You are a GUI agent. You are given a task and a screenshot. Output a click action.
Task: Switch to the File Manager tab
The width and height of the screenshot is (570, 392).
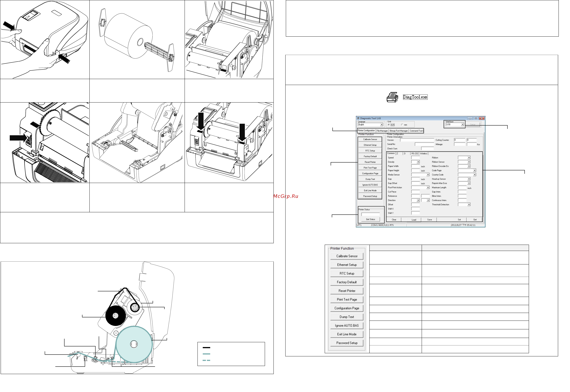382,131
